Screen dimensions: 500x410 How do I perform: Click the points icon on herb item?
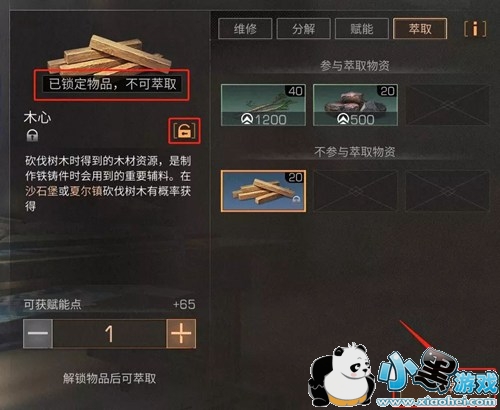(x=247, y=119)
